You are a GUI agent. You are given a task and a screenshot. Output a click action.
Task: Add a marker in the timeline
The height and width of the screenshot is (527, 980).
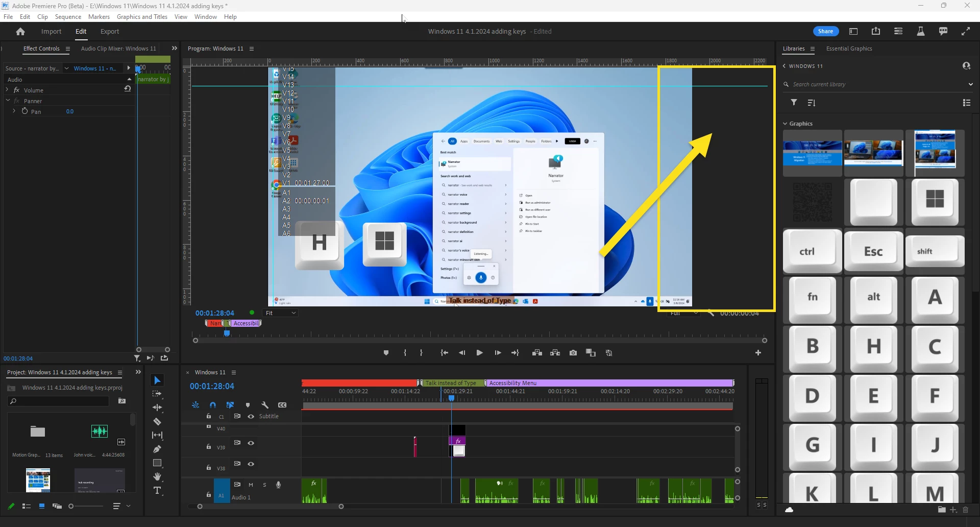248,405
